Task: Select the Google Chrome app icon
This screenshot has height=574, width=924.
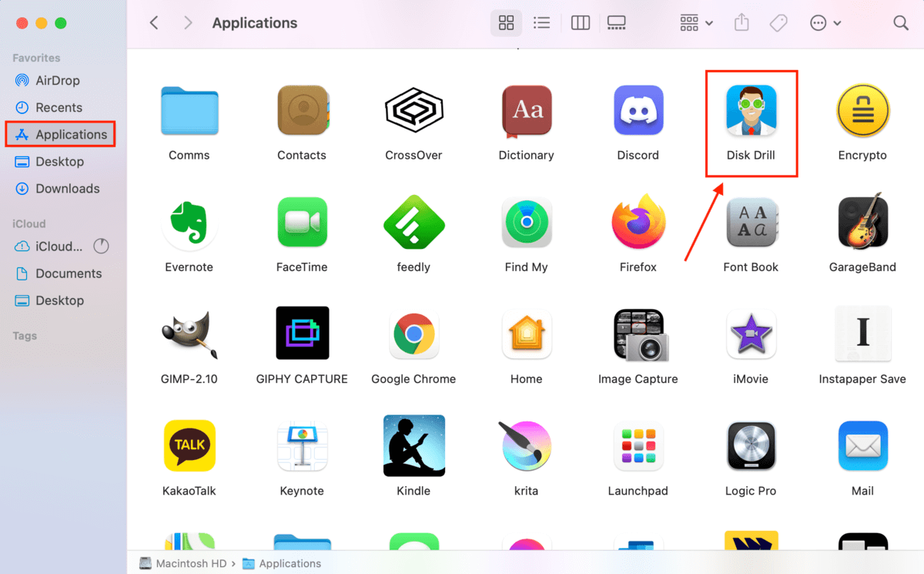Action: pyautogui.click(x=413, y=334)
